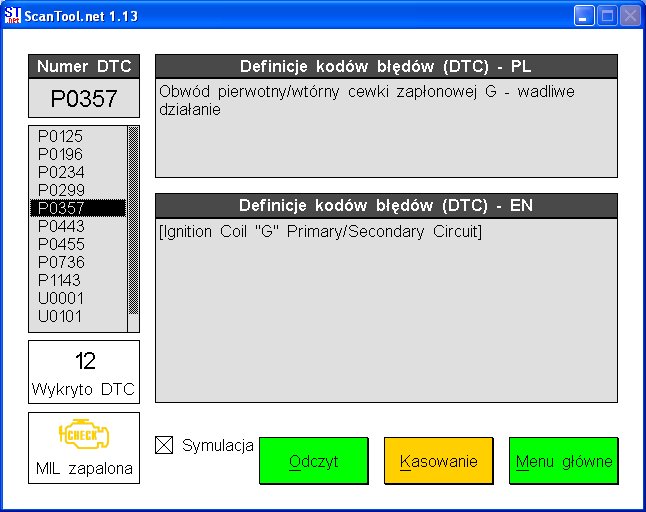Select P1143 trouble code entry
The image size is (646, 512).
pos(60,280)
